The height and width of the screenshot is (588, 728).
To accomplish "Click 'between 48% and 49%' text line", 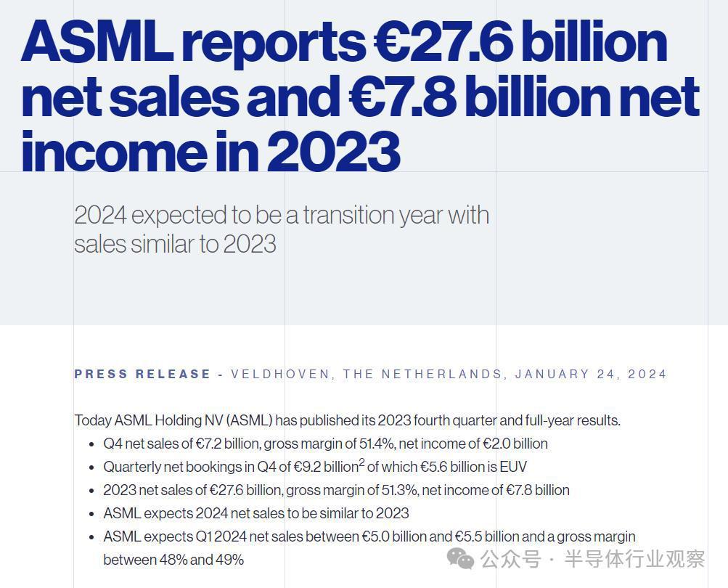I will pyautogui.click(x=173, y=560).
